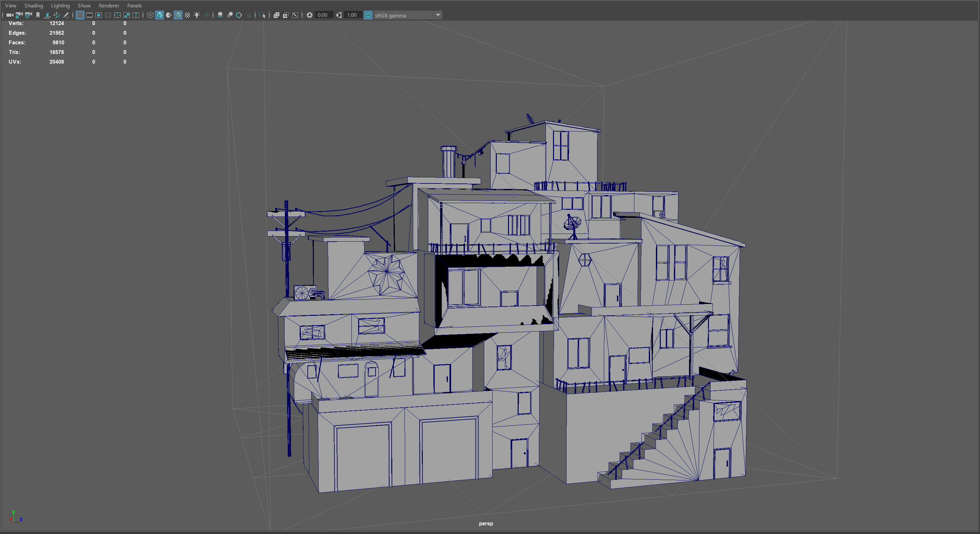Select the Grease Pencil tool icon
The image size is (980, 534).
click(66, 15)
